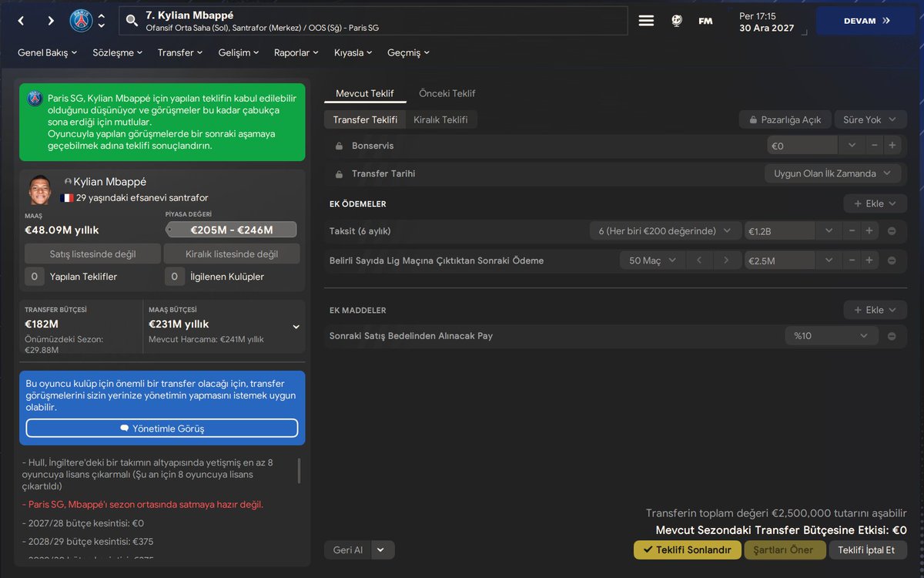
Task: Open the Transfer menu
Action: (x=180, y=53)
